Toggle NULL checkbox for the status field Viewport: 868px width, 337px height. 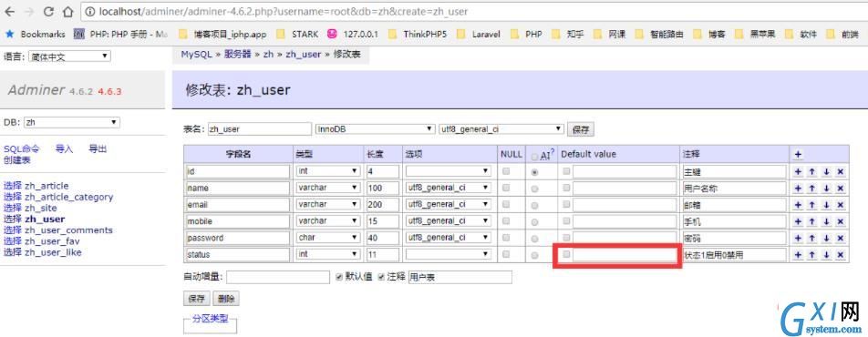coord(505,254)
